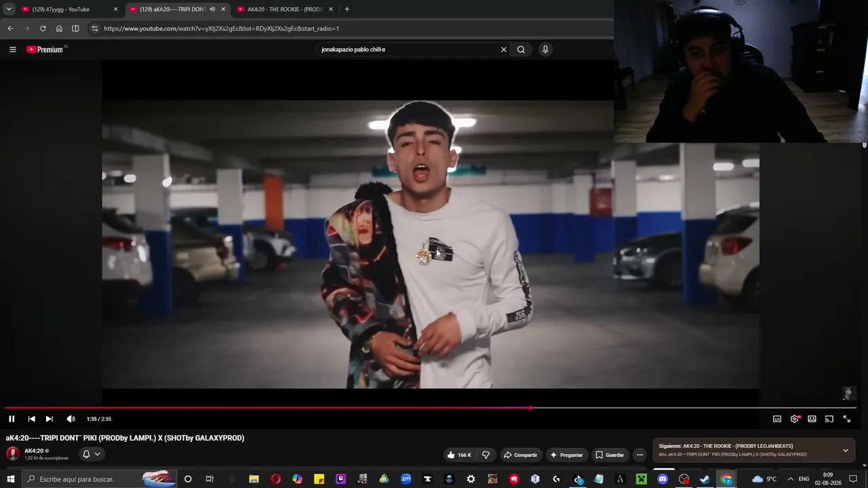Viewport: 868px width, 488px height.
Task: Open the weather widget showing 9°C
Action: coord(764,479)
